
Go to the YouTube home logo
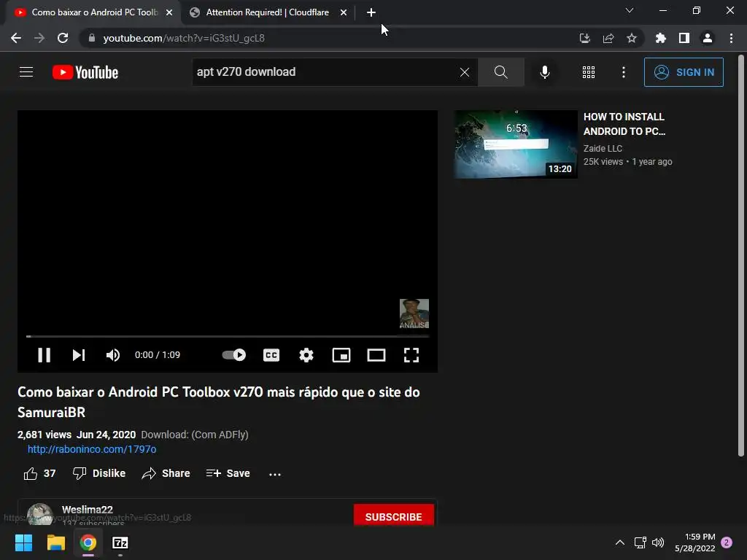click(x=85, y=72)
